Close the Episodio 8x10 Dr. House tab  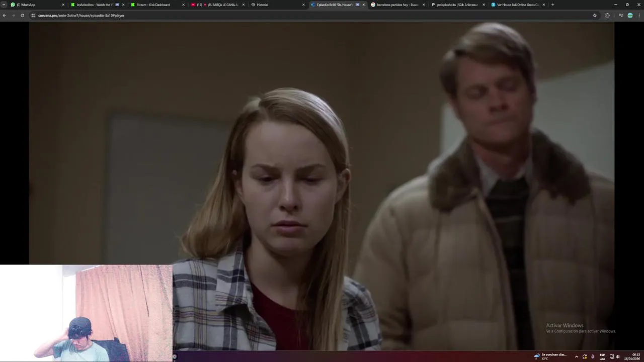(x=364, y=5)
